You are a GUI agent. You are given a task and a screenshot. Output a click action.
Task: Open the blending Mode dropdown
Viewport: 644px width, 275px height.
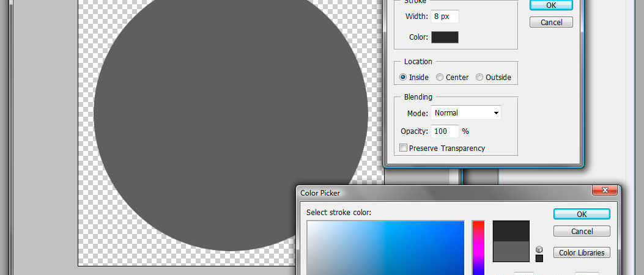click(466, 113)
